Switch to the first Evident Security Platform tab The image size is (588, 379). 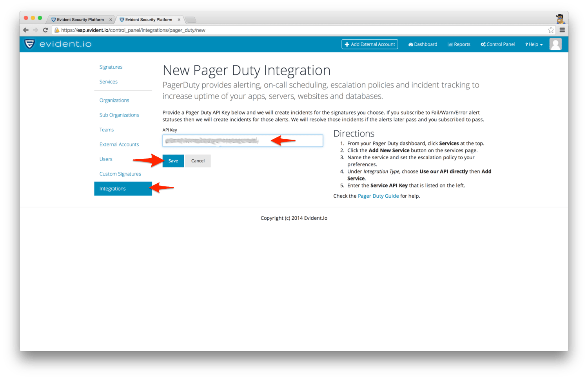click(x=80, y=20)
